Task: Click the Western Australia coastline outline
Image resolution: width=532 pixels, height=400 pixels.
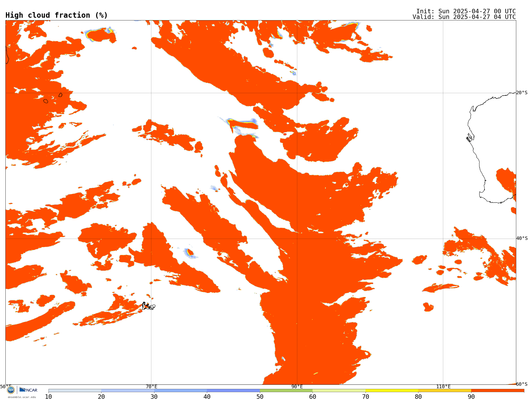Action: (491, 148)
